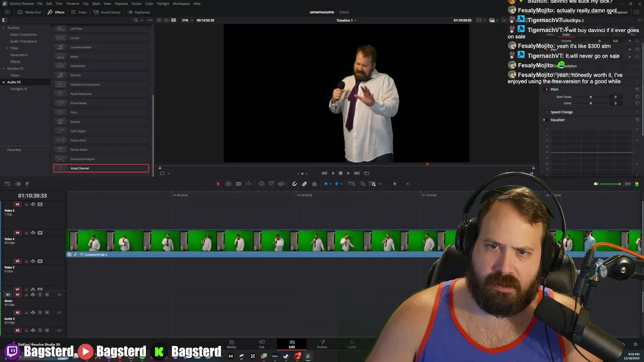Toggle timeline snapping magnet icon
Screen dimensions: 644x362
tap(295, 184)
